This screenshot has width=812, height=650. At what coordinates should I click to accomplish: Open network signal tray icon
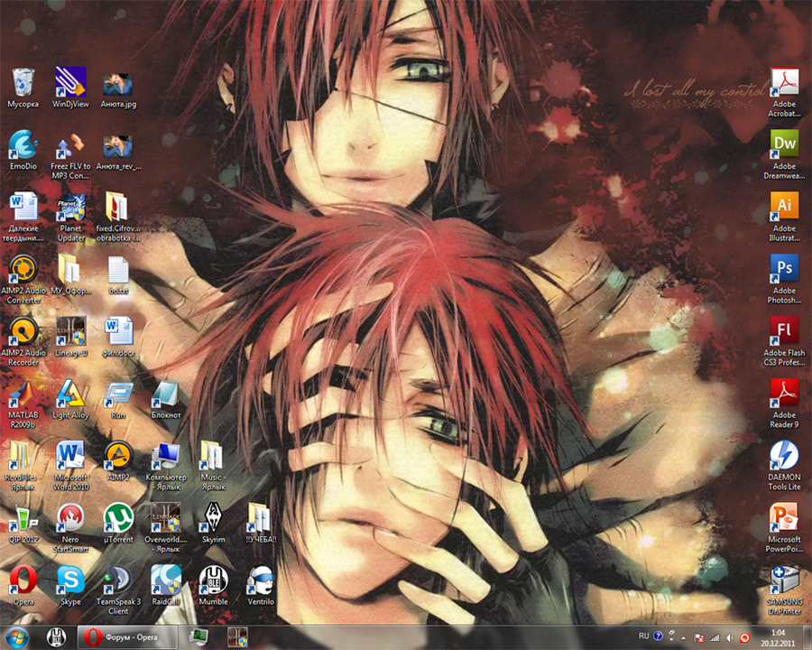tap(715, 637)
